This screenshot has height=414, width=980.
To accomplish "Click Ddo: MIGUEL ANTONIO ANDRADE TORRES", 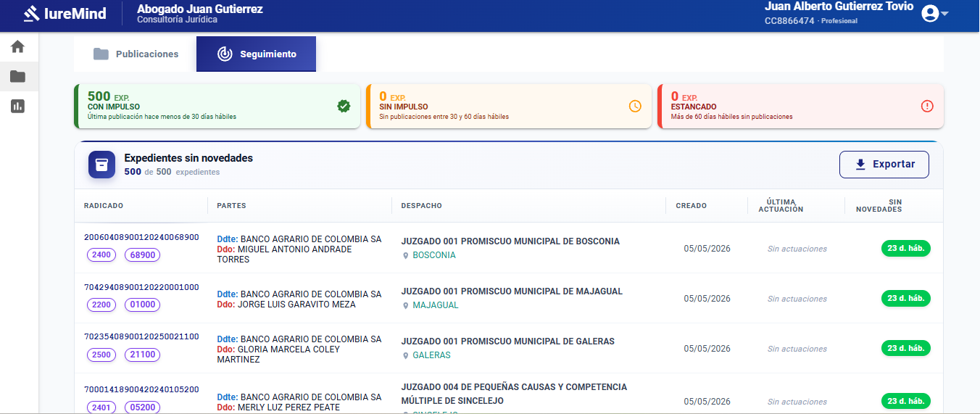I will click(x=284, y=254).
